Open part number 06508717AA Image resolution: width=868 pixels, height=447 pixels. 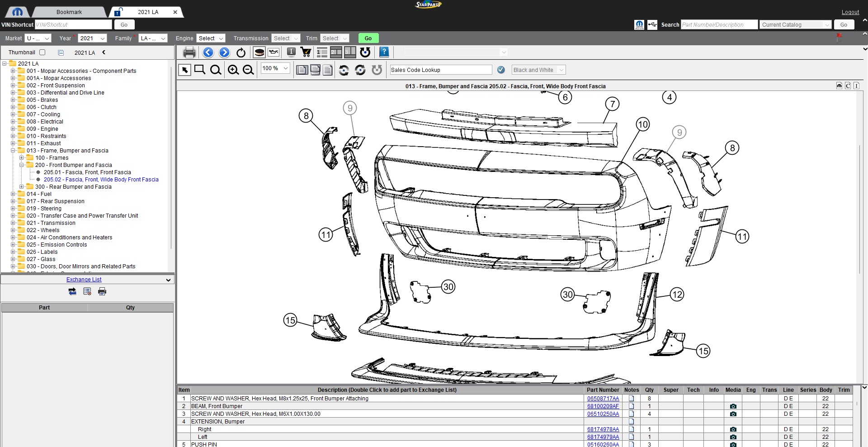(603, 399)
